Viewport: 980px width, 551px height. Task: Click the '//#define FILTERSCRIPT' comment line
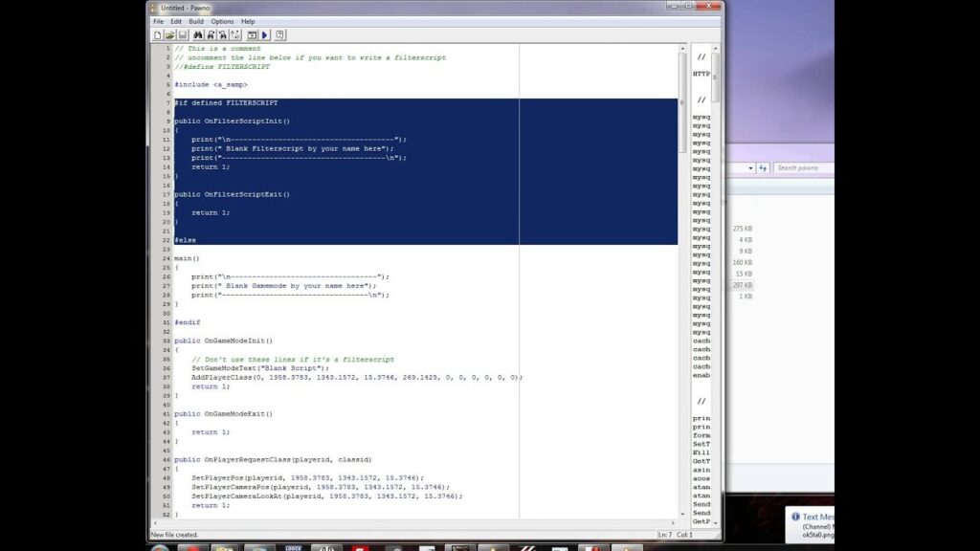222,66
